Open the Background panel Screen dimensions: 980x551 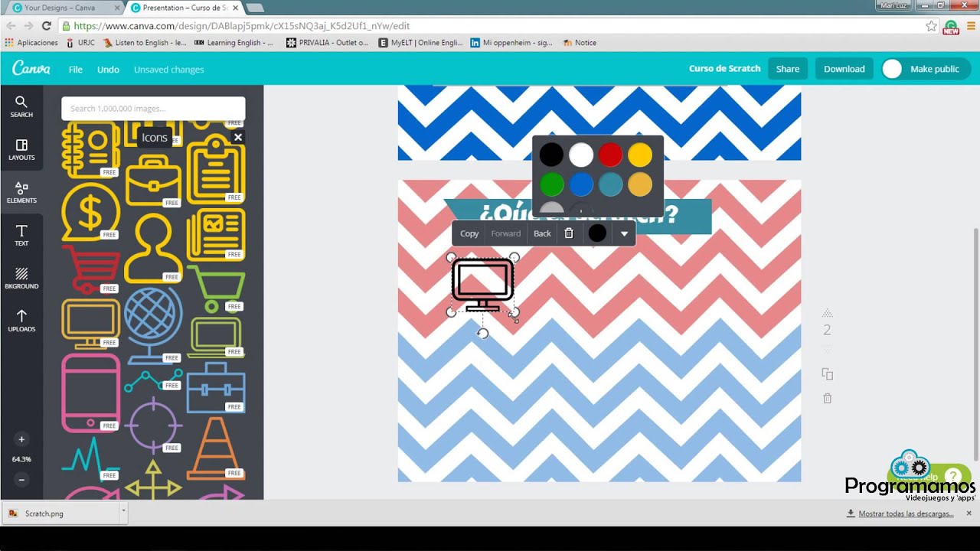(21, 278)
